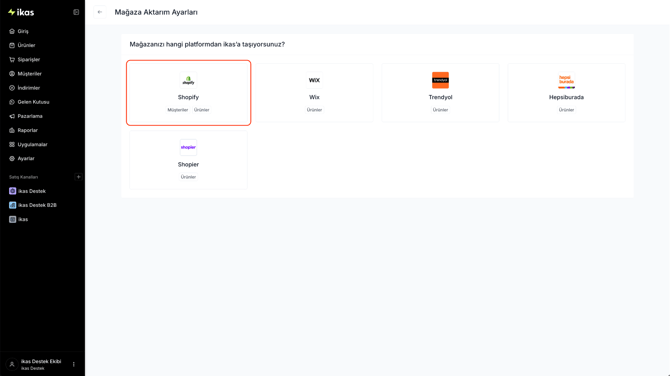Click the platform question heading text
The width and height of the screenshot is (670, 376).
pyautogui.click(x=207, y=44)
